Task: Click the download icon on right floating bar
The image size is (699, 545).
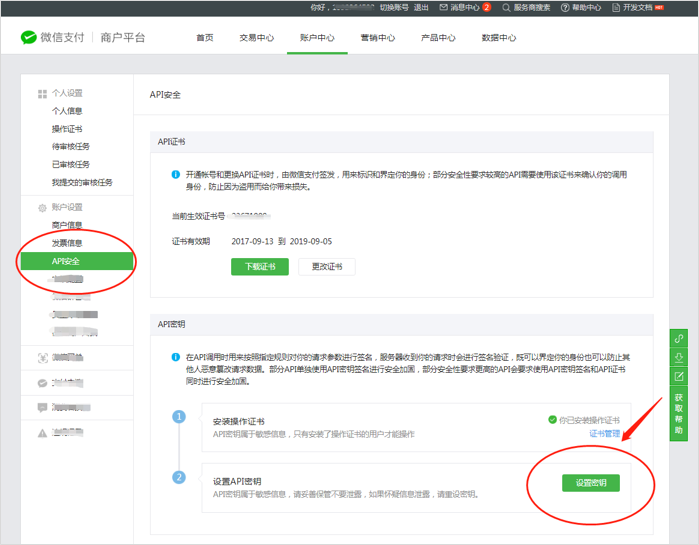Action: pyautogui.click(x=679, y=357)
